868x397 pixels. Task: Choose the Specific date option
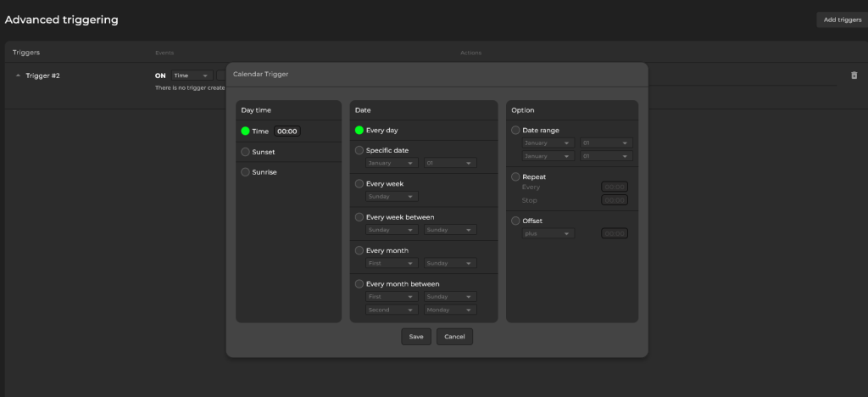point(359,150)
